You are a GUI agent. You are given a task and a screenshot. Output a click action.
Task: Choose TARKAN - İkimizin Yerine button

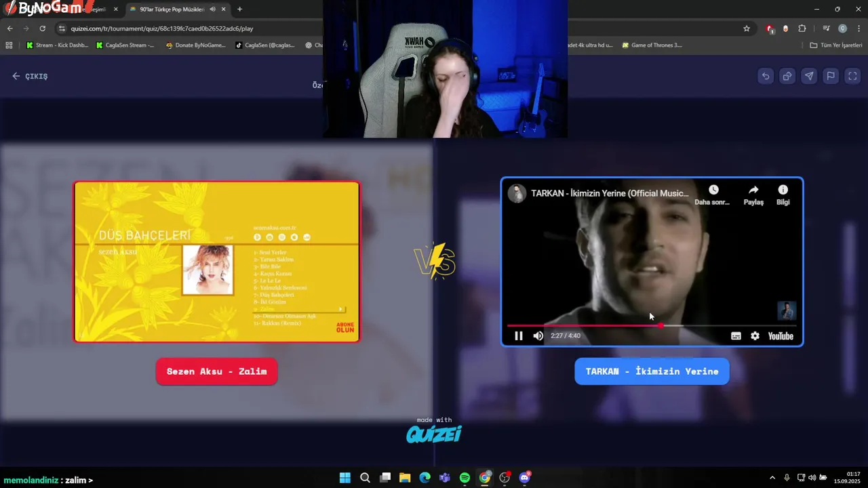tap(652, 371)
